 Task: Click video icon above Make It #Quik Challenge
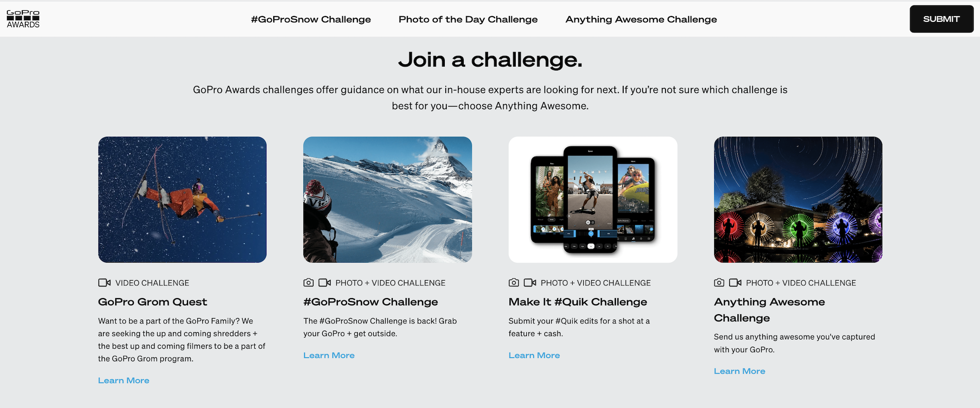coord(530,283)
